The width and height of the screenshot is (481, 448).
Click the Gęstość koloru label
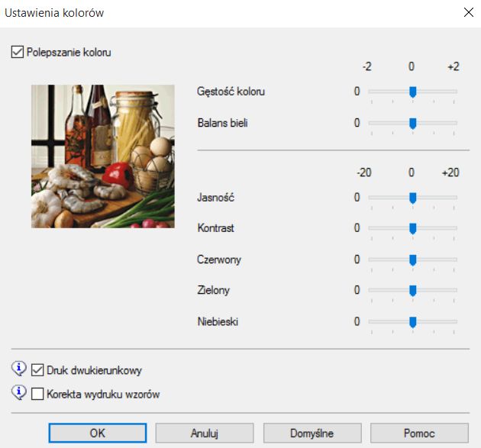[x=231, y=92]
